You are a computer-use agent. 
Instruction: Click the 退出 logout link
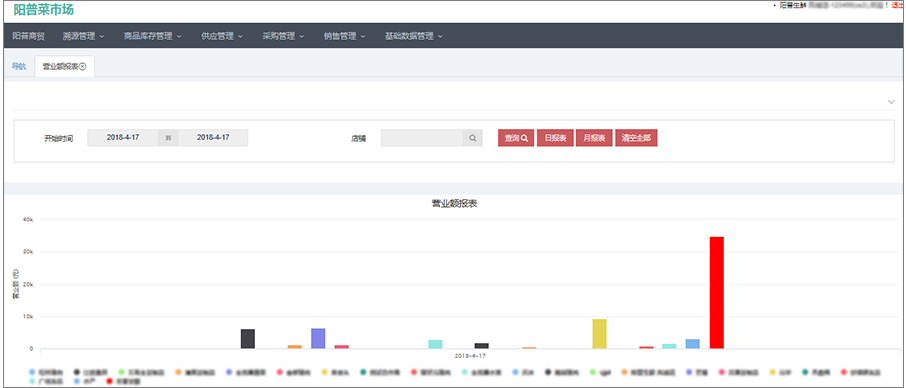pyautogui.click(x=897, y=5)
